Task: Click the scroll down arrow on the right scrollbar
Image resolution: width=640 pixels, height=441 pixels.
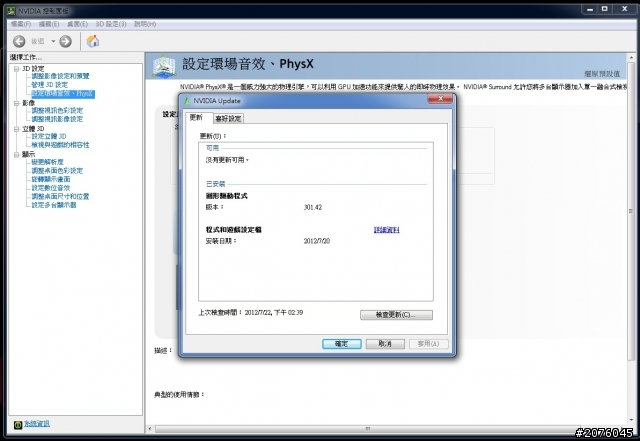Action: [631, 421]
